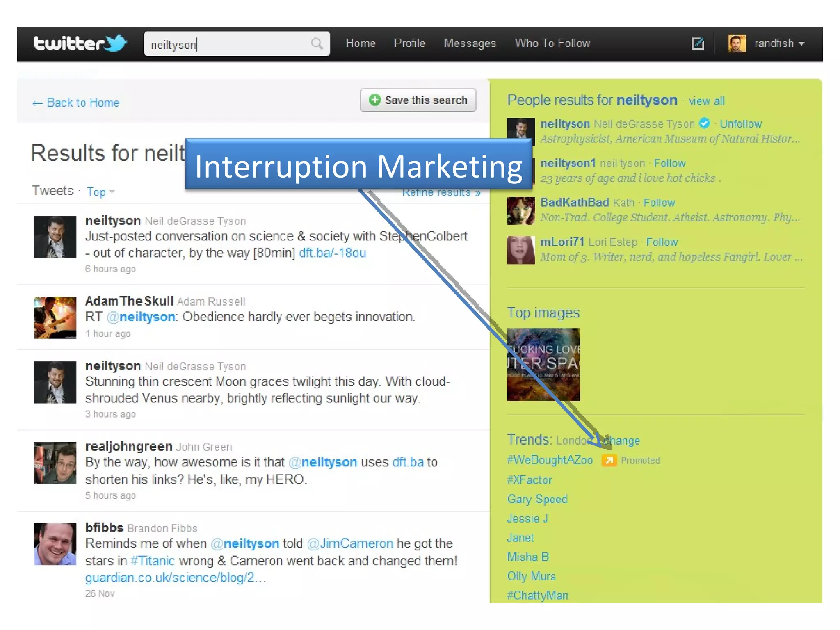Click '5 hours ago' tweet timestamp
This screenshot has height=630, width=840.
click(110, 495)
